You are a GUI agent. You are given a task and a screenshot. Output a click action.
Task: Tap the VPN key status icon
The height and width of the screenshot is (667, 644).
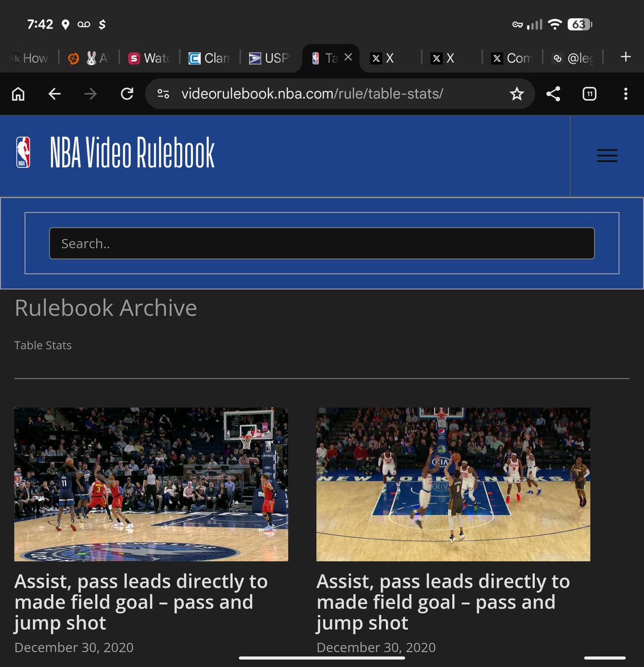pos(517,24)
